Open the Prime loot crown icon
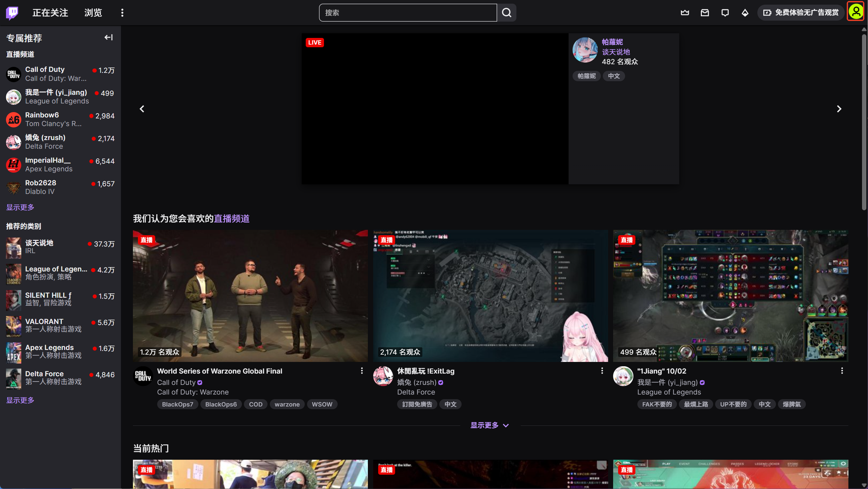This screenshot has height=489, width=868. point(685,13)
